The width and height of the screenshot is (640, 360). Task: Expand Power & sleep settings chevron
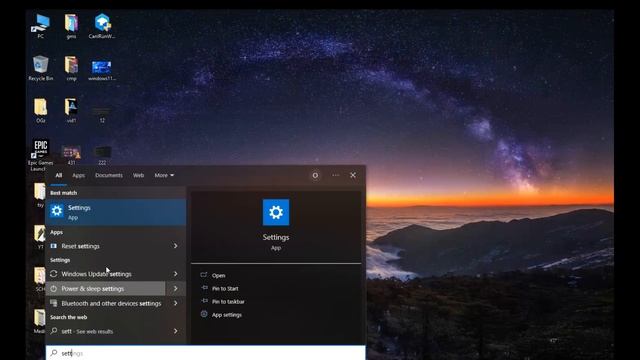[176, 289]
